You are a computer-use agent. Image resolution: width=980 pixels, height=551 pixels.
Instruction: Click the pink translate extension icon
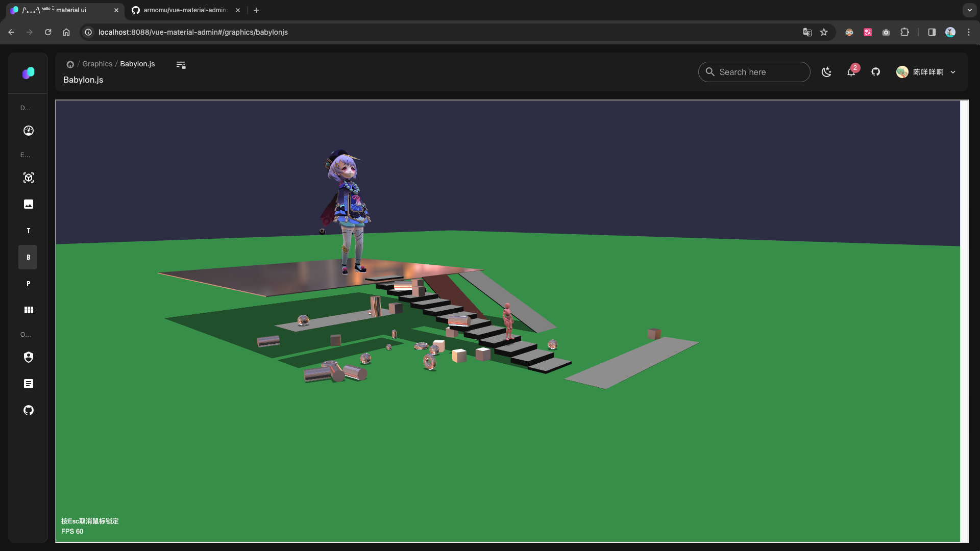(x=868, y=32)
